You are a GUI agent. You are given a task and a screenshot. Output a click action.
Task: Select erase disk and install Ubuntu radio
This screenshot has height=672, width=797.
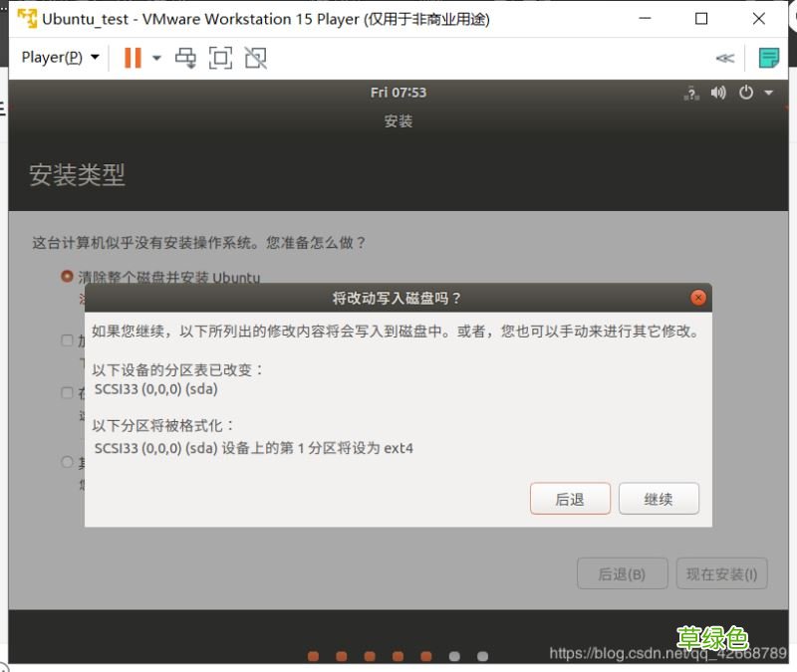tap(67, 277)
